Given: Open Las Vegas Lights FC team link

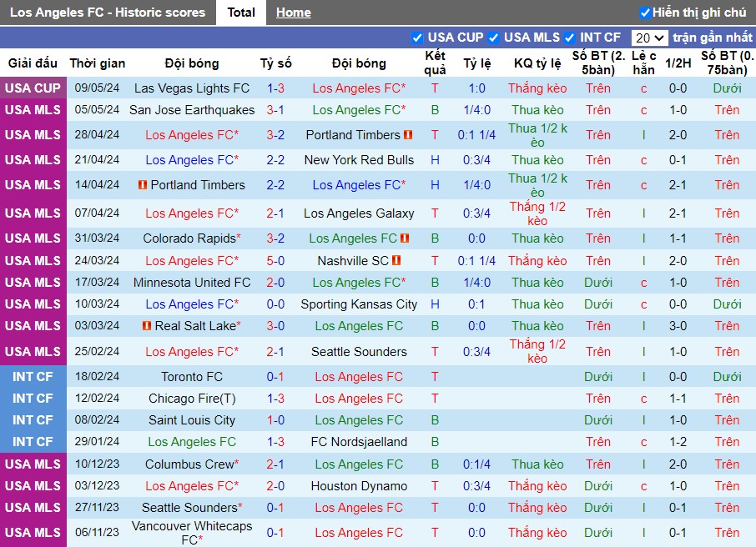Looking at the screenshot, I should point(192,88).
